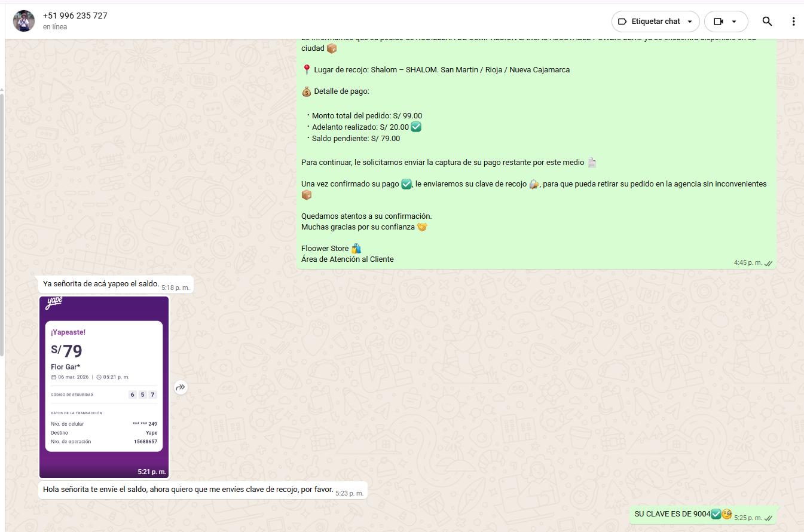Open the three-dot more options menu
Image resolution: width=804 pixels, height=532 pixels.
pyautogui.click(x=793, y=22)
